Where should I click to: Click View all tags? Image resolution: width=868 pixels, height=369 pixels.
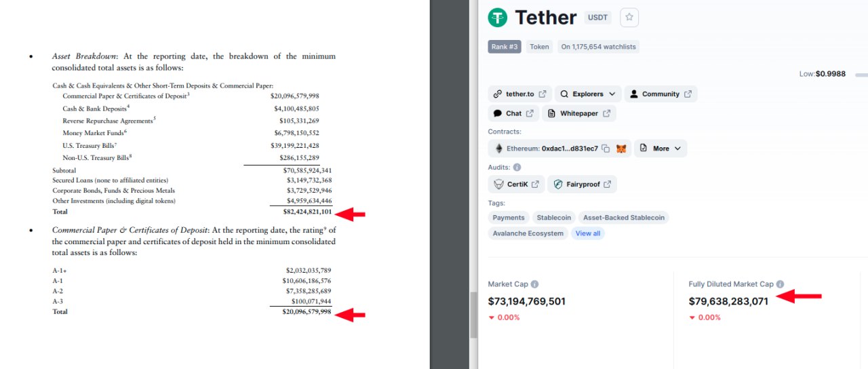587,233
